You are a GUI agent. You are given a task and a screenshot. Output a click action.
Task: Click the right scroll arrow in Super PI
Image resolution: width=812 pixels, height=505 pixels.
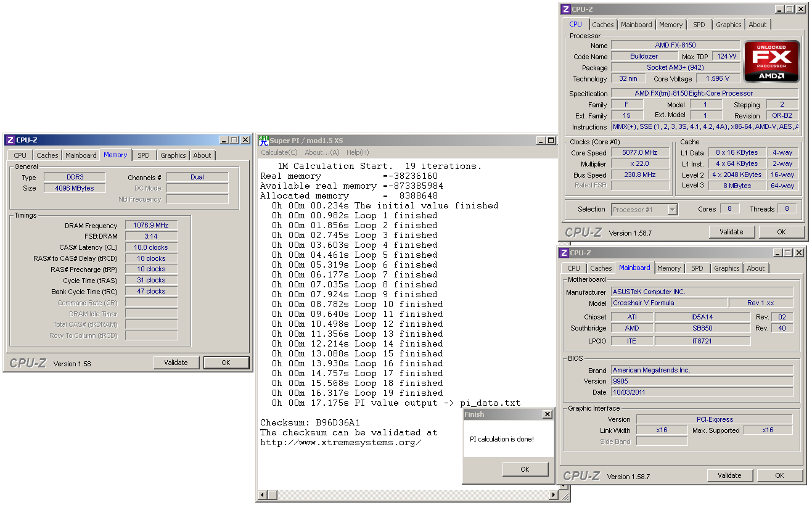[554, 495]
